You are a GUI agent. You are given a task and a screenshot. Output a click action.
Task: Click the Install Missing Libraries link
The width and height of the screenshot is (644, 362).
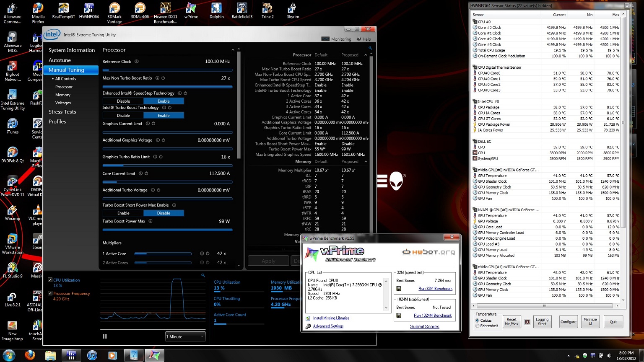(x=331, y=318)
